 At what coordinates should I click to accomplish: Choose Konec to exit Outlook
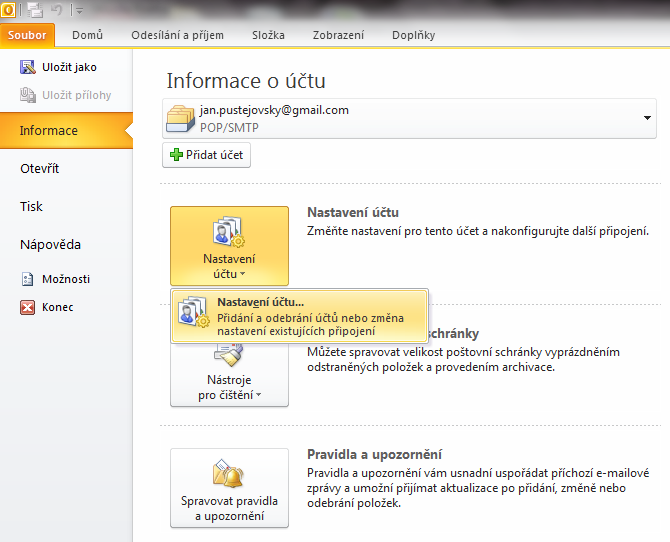tap(58, 307)
